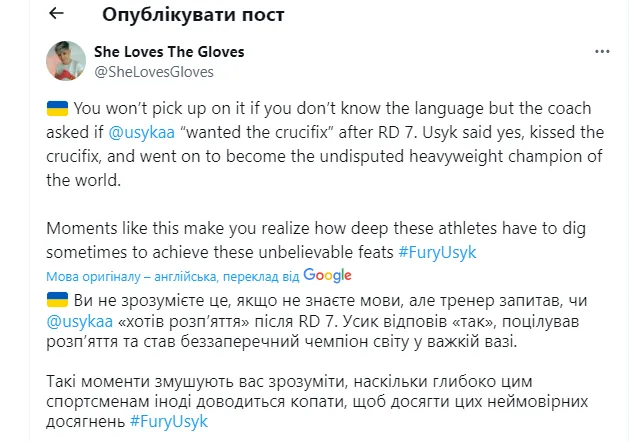
Task: Click the She Loves The Gloves display name
Action: (x=168, y=51)
